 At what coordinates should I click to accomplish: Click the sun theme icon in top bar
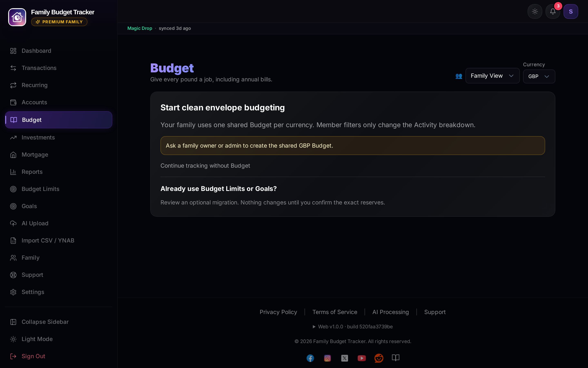[535, 11]
